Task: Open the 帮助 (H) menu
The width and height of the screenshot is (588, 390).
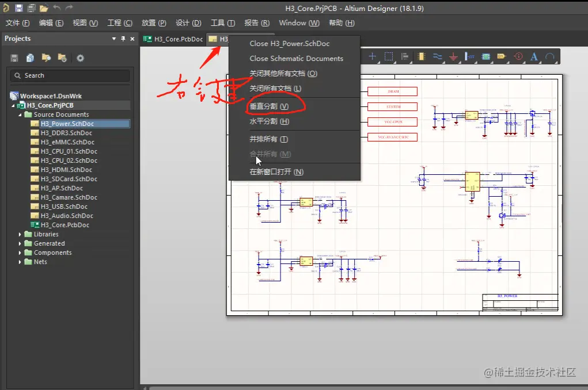Action: 342,23
